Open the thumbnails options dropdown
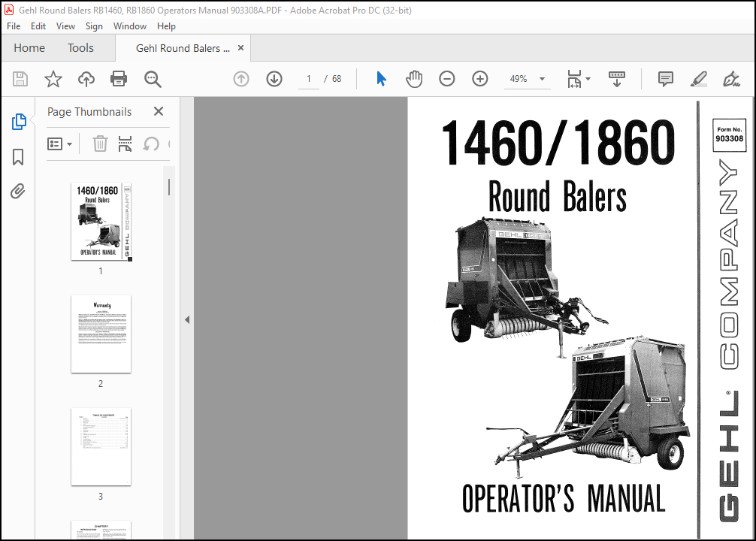756x541 pixels. (60, 144)
